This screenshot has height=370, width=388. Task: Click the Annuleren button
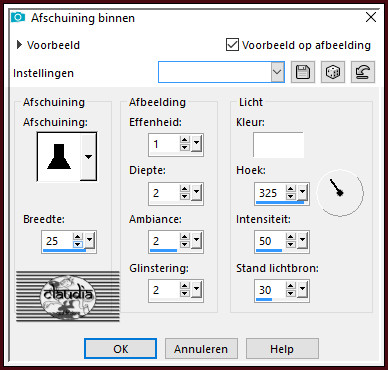point(201,349)
